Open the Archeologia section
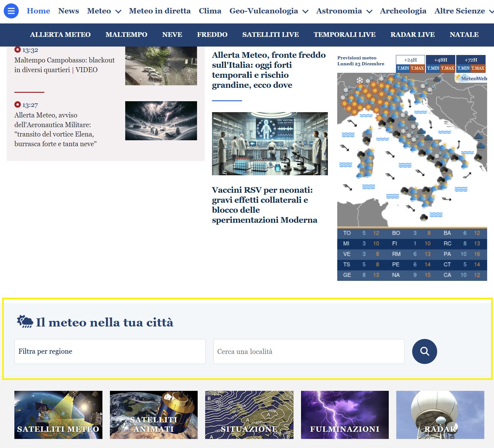The image size is (494, 448). pos(403,11)
